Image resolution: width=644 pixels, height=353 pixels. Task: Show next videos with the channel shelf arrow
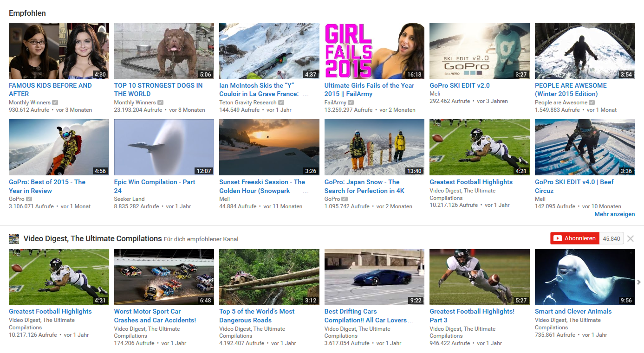pyautogui.click(x=639, y=282)
